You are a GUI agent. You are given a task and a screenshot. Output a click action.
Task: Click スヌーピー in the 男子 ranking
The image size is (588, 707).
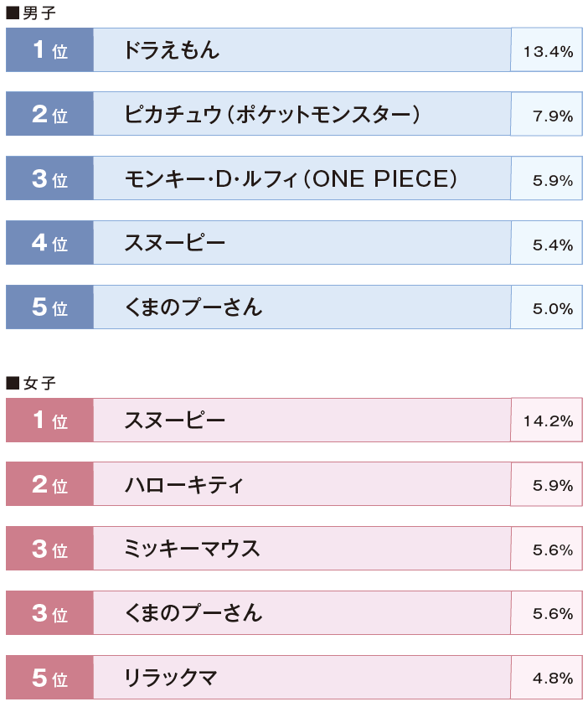point(302,243)
